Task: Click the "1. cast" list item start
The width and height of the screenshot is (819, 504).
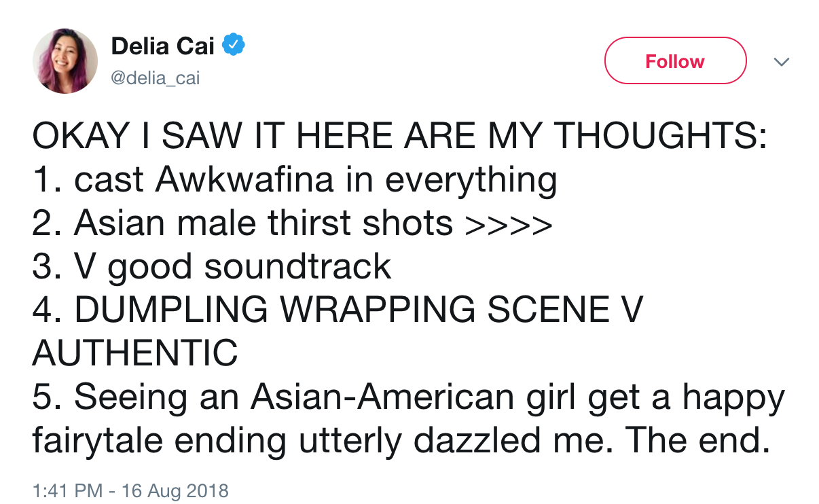Action: [88, 179]
